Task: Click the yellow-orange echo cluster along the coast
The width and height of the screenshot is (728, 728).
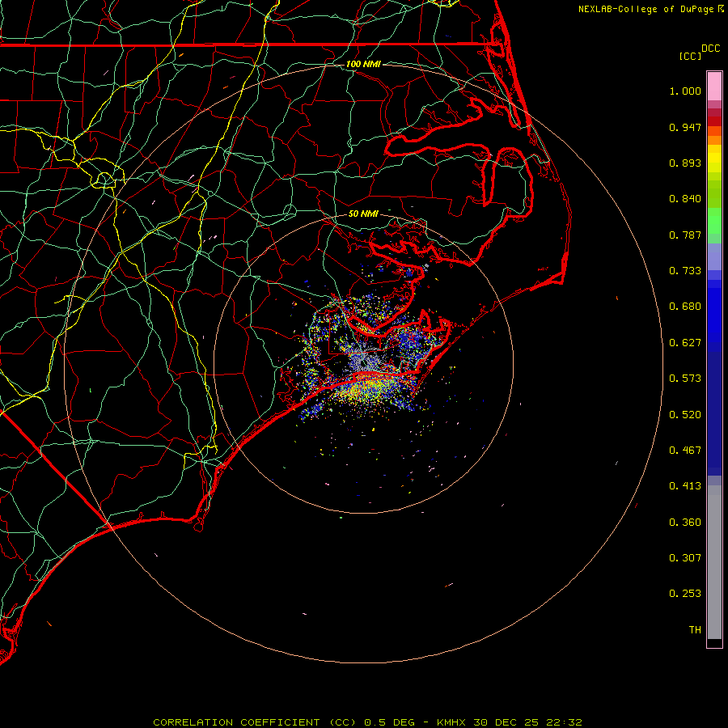Action: (x=366, y=389)
